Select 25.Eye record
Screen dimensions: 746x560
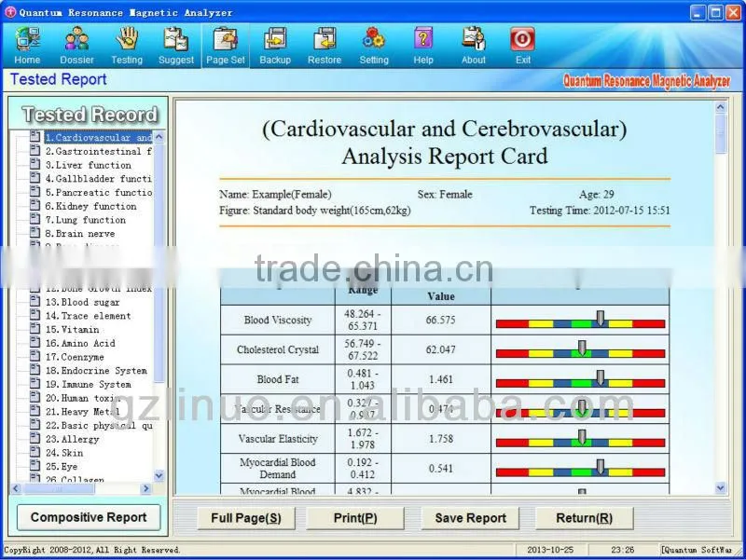point(62,467)
